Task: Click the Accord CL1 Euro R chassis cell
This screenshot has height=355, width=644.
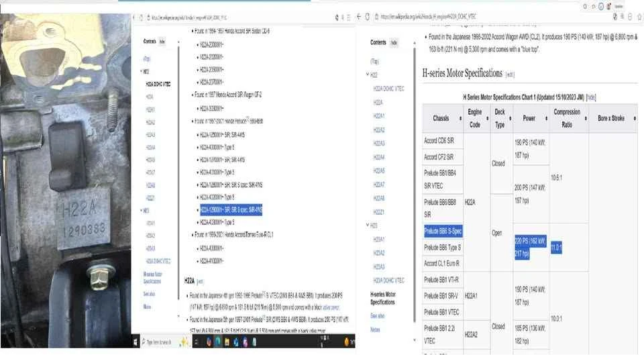Action: coord(443,263)
